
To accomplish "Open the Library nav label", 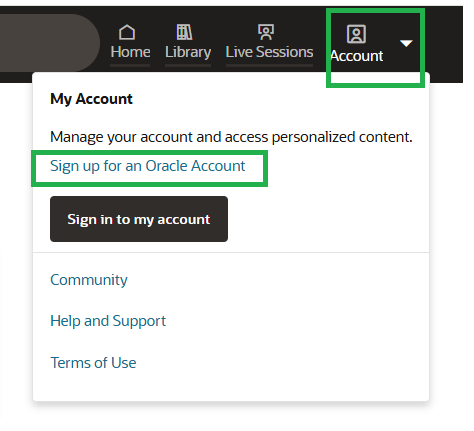I will (x=188, y=52).
